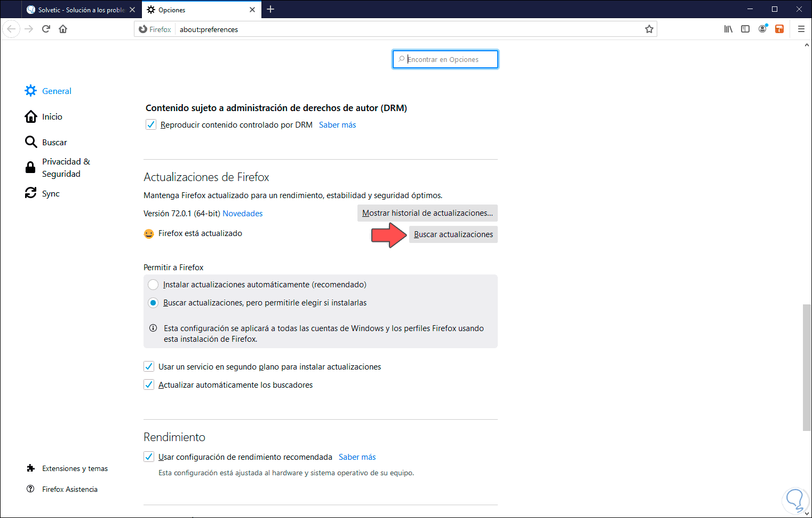Select Instalar actualizaciones automáticamente radio button

153,285
